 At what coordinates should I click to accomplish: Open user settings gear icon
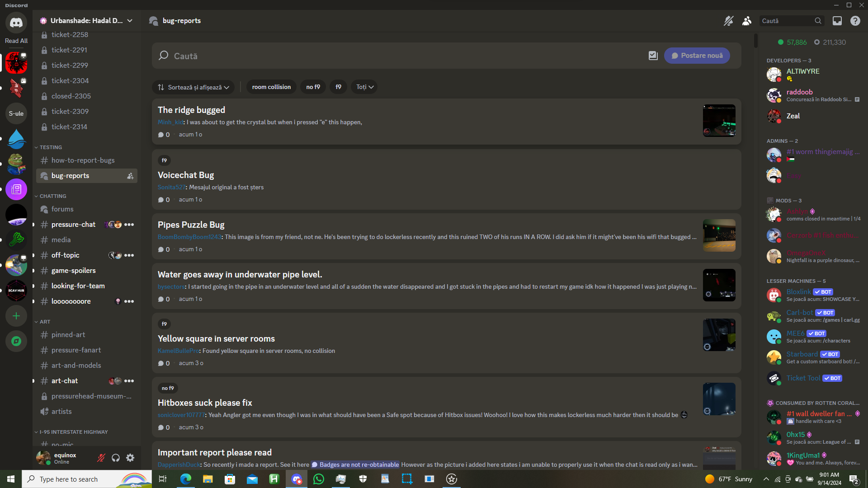(130, 458)
